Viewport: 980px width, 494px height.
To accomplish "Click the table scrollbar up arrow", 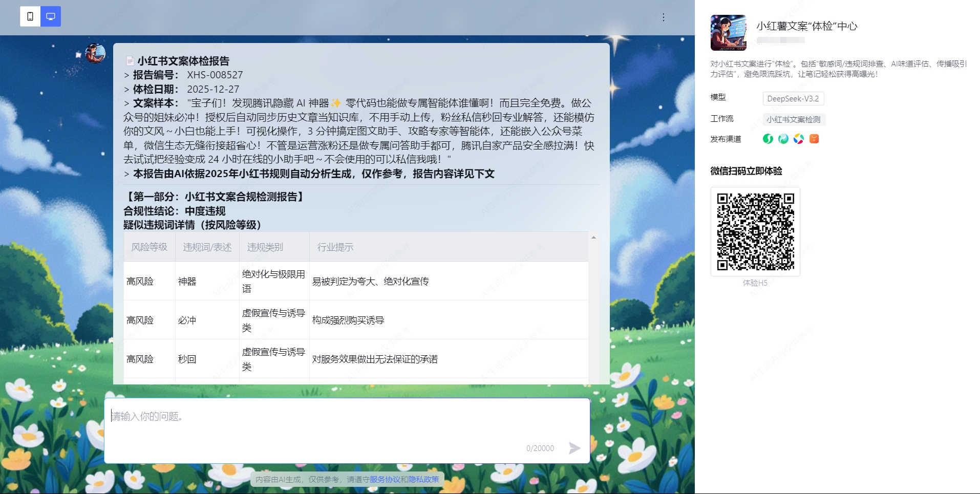I will [x=593, y=238].
